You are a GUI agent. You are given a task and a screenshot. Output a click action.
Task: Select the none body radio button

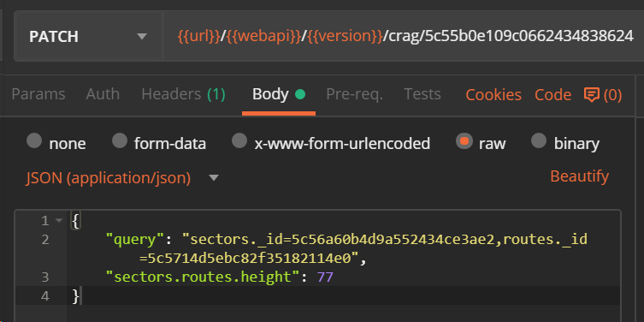pos(34,141)
